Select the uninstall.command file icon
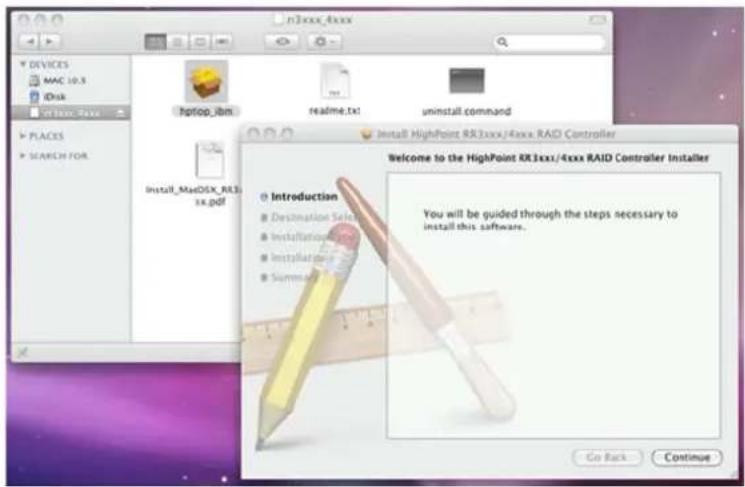This screenshot has width=745, height=487. [467, 81]
